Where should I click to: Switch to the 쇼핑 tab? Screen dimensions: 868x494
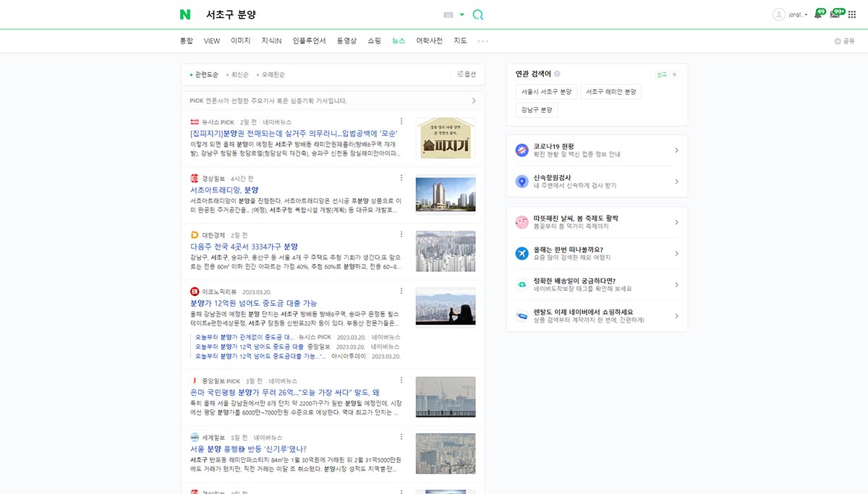[x=374, y=41]
